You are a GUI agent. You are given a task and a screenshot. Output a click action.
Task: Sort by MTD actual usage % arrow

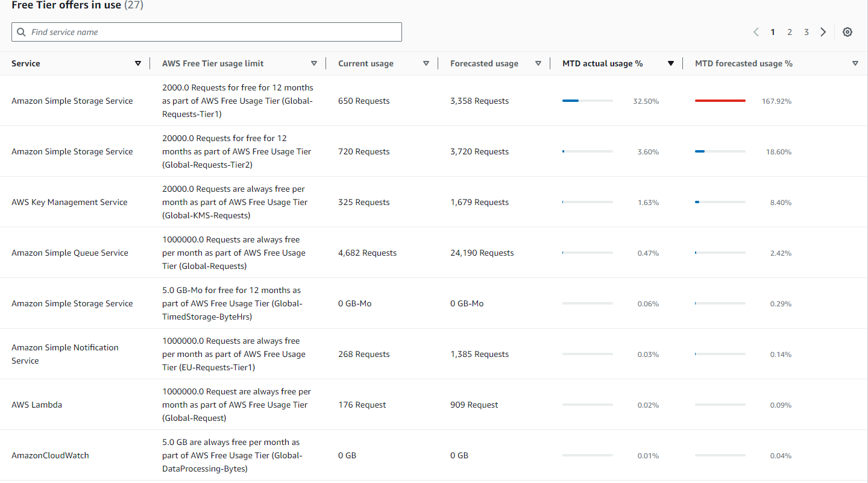(671, 63)
